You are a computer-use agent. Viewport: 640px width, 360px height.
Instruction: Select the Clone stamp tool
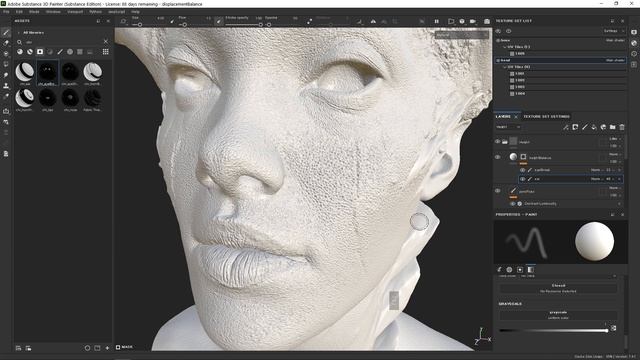click(6, 86)
